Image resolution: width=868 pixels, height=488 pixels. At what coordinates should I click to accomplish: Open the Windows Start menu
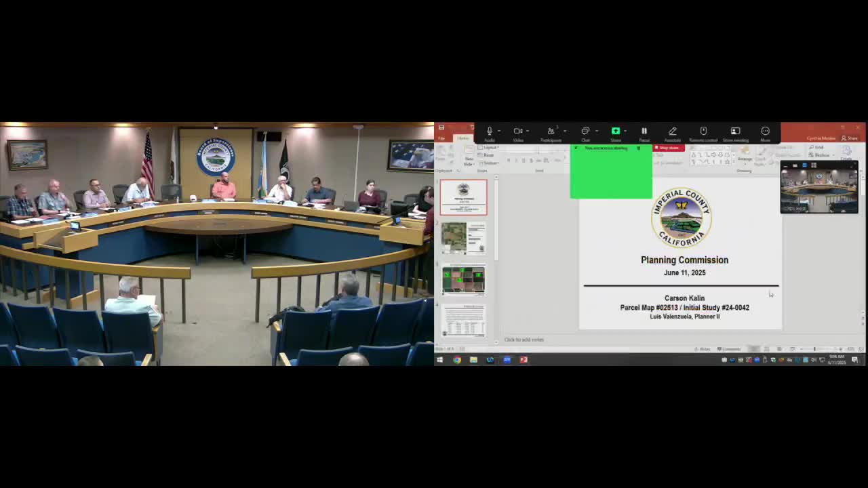(440, 360)
